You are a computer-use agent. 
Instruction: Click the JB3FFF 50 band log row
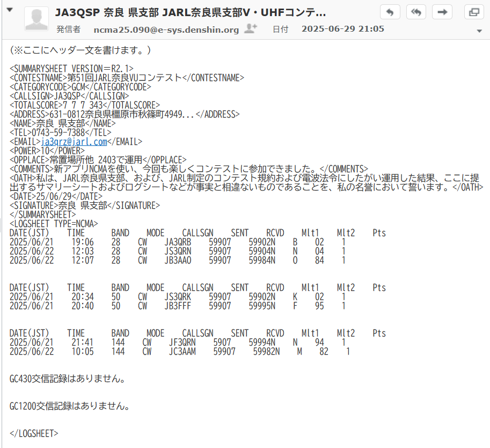(x=177, y=306)
